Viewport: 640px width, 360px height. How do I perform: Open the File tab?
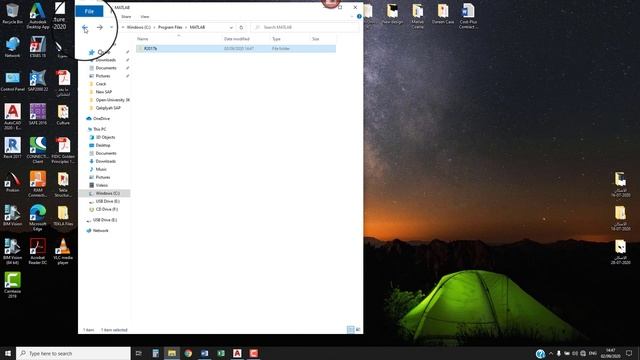click(89, 11)
